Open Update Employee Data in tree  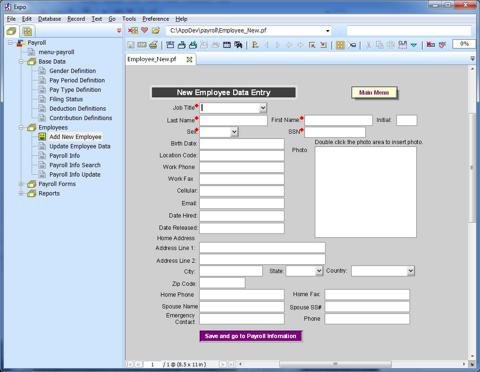click(x=80, y=146)
